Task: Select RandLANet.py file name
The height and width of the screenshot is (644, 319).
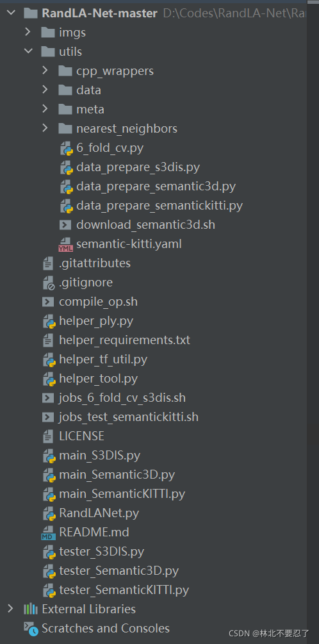Action: tap(99, 513)
